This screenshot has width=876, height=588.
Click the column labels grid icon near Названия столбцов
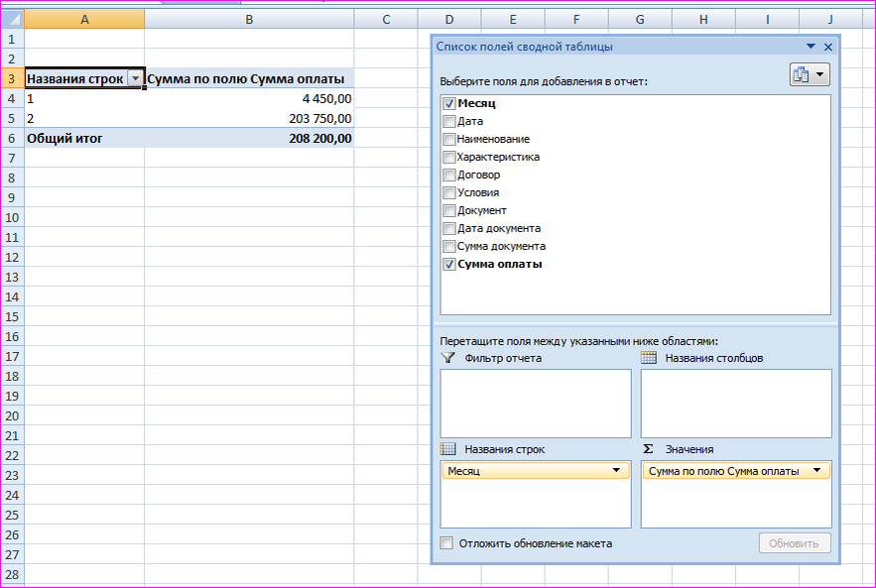[649, 355]
